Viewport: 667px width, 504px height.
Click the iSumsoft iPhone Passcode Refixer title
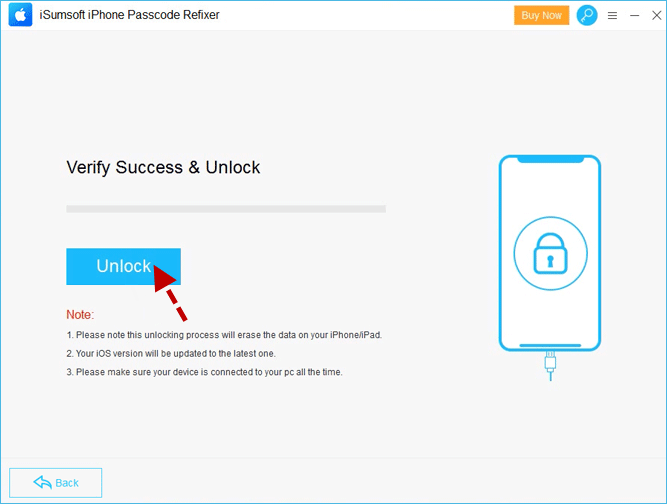[129, 15]
